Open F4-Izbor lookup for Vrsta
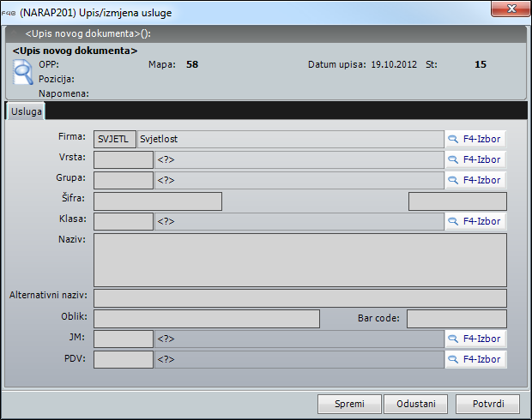The width and height of the screenshot is (532, 420). 475,159
